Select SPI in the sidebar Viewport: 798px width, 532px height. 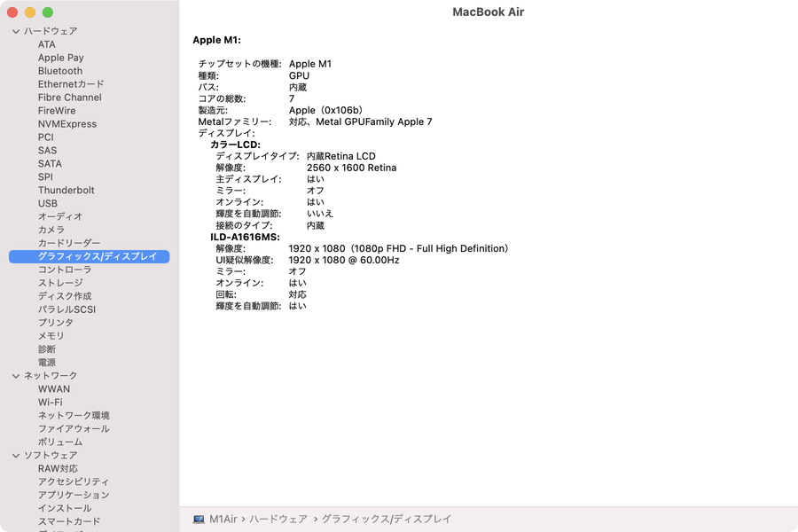[x=45, y=177]
